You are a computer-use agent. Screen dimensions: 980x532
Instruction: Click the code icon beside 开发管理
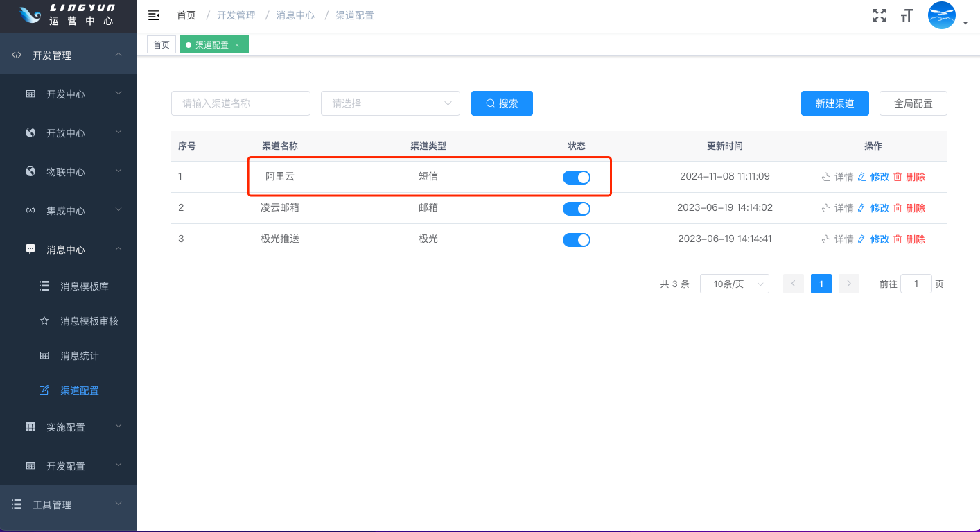click(x=17, y=55)
